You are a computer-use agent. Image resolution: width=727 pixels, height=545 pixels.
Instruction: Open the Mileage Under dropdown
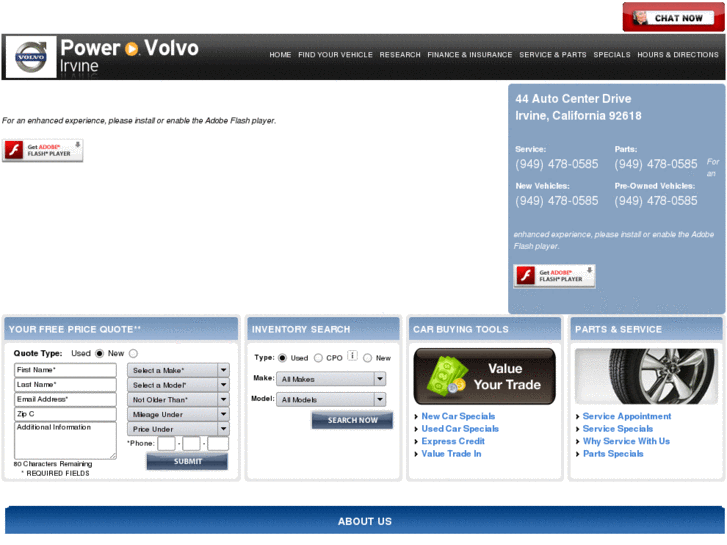point(179,414)
